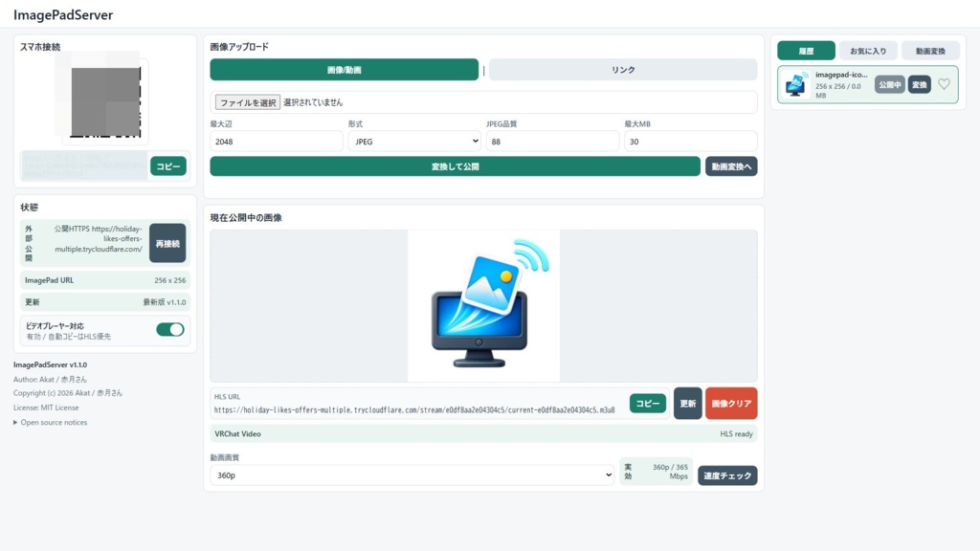Click the 更新 最新版 v1.1.0 row
The image size is (980, 551).
click(x=105, y=302)
